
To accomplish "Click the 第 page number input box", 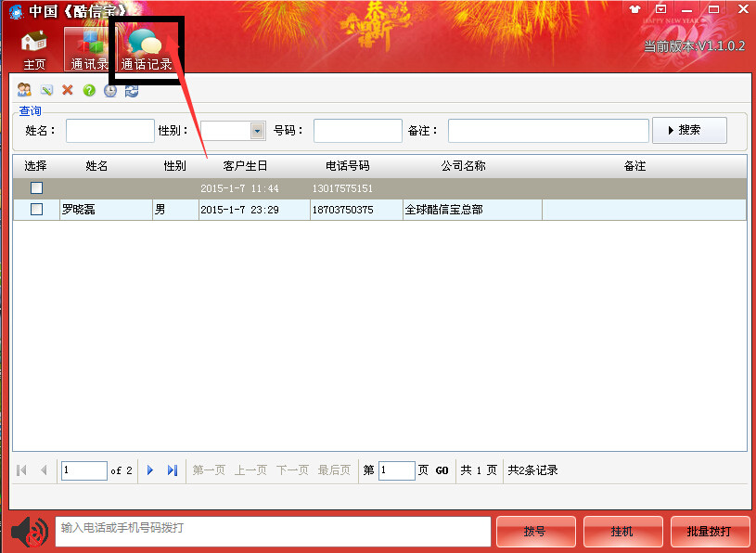I will point(397,470).
